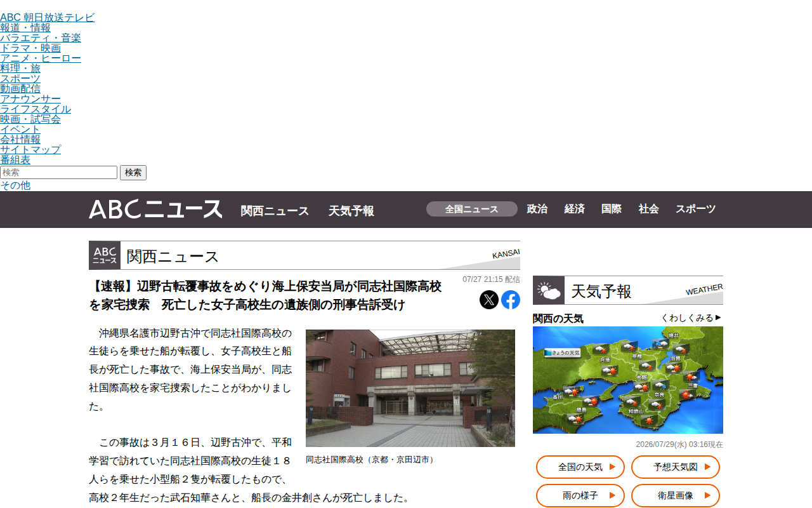Click 関西の天気 heading text

tap(558, 318)
